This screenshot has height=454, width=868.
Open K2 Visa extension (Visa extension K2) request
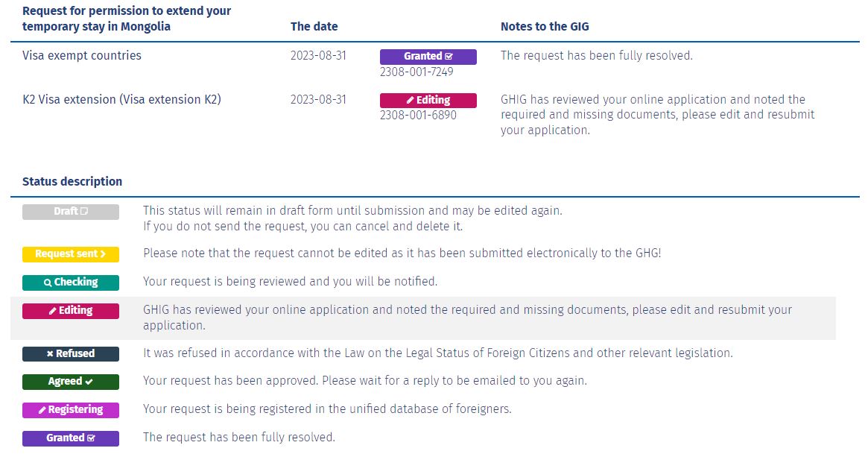click(x=121, y=100)
